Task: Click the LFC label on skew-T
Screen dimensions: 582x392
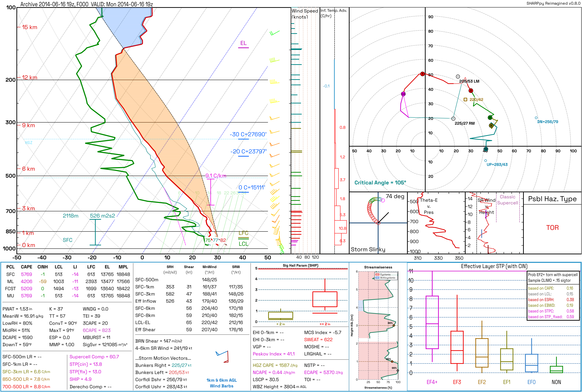Action: (x=244, y=233)
